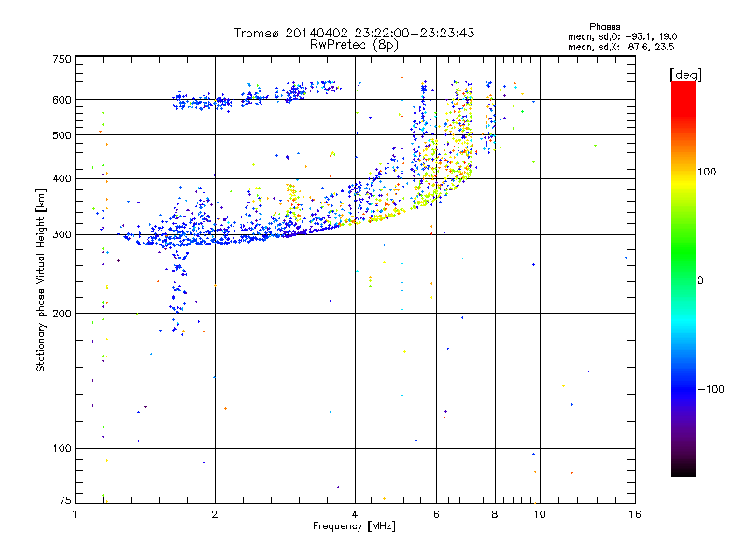Click x-axis tick label "4"
This screenshot has height=560, width=747.
355,514
